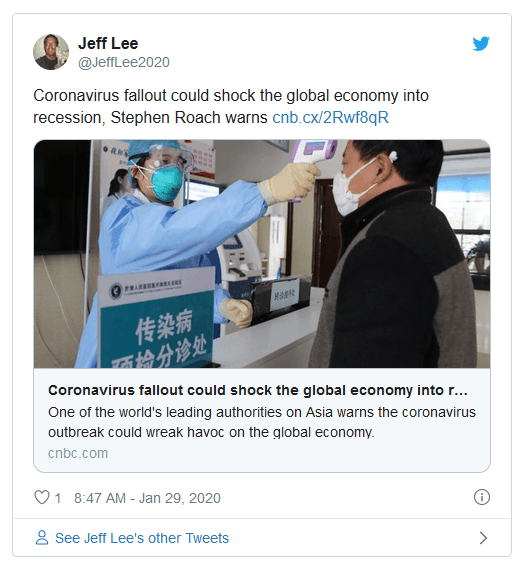
Task: Click the person icon beside other Tweets
Action: click(x=42, y=537)
